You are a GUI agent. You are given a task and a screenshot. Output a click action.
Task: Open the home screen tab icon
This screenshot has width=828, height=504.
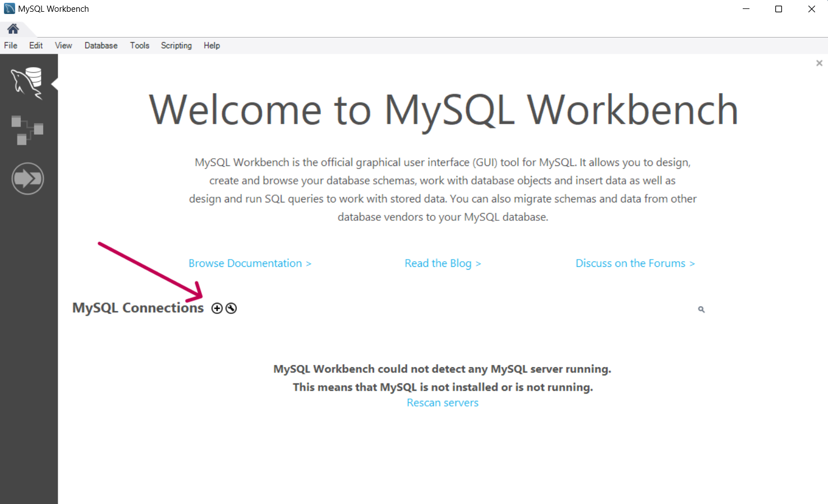point(13,29)
